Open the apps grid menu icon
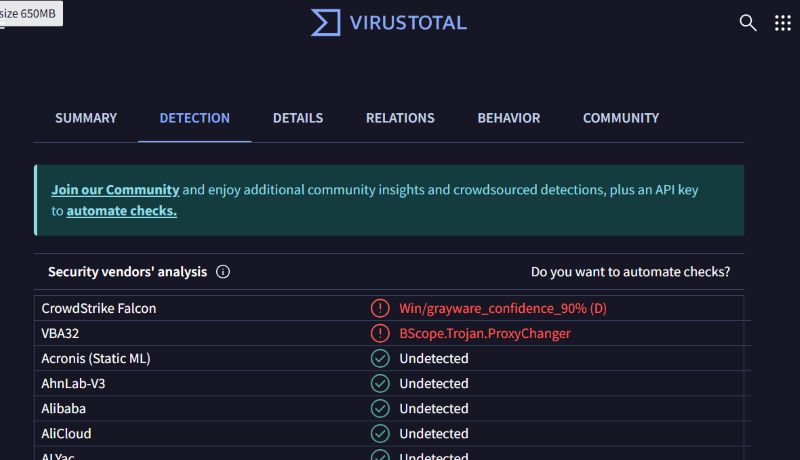The height and width of the screenshot is (460, 800). point(782,22)
